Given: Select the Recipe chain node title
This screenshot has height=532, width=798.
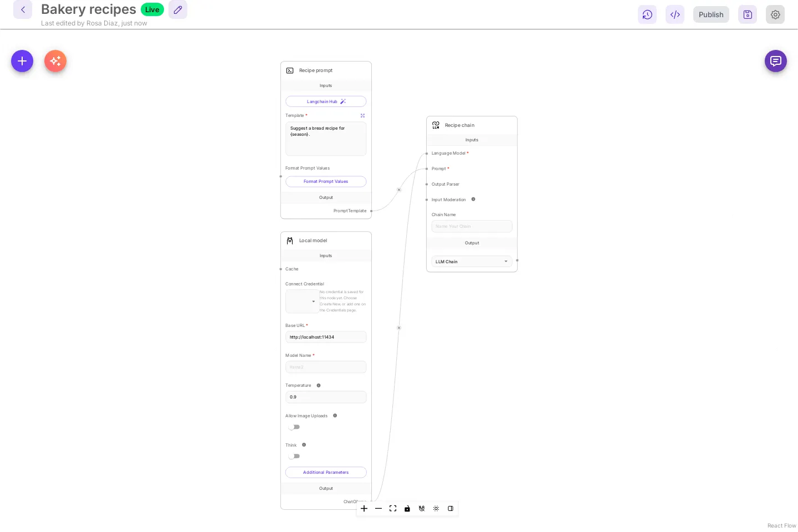Looking at the screenshot, I should 459,125.
